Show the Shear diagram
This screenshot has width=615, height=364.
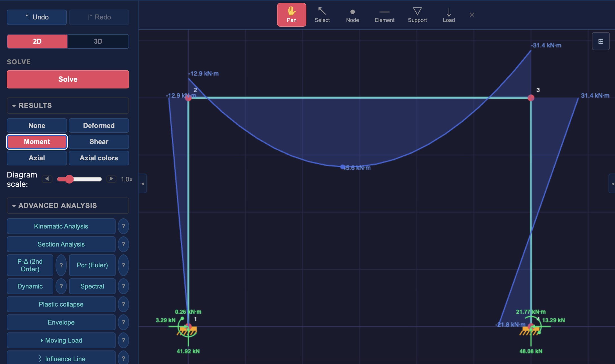click(x=99, y=142)
